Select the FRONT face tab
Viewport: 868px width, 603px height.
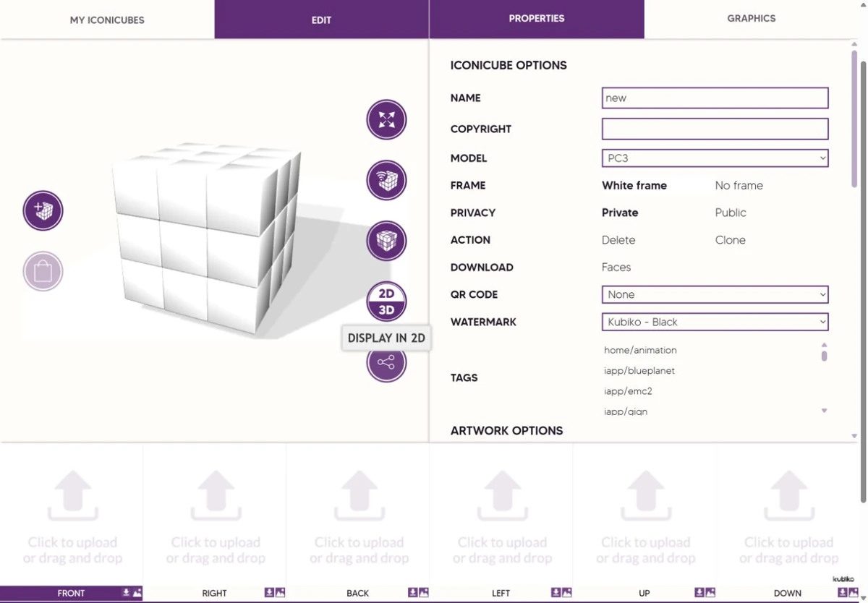pyautogui.click(x=72, y=593)
